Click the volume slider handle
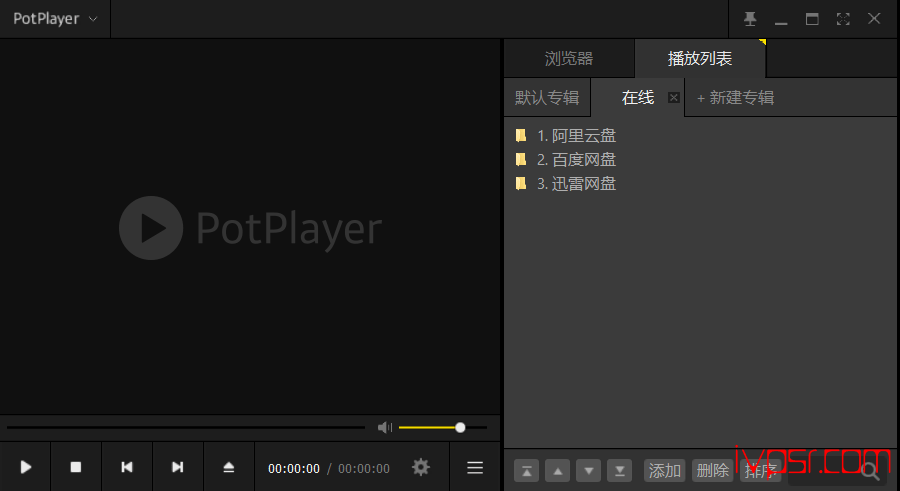The height and width of the screenshot is (491, 900). click(x=460, y=427)
